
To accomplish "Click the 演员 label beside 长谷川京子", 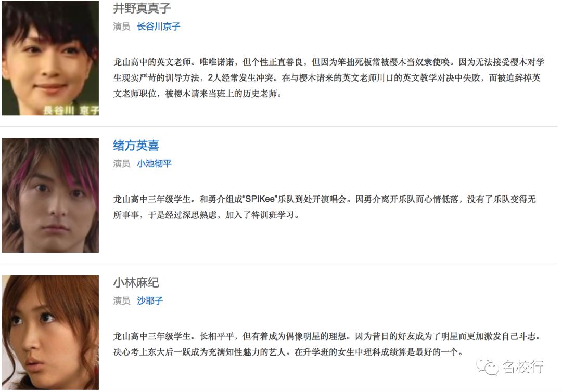I will point(121,27).
